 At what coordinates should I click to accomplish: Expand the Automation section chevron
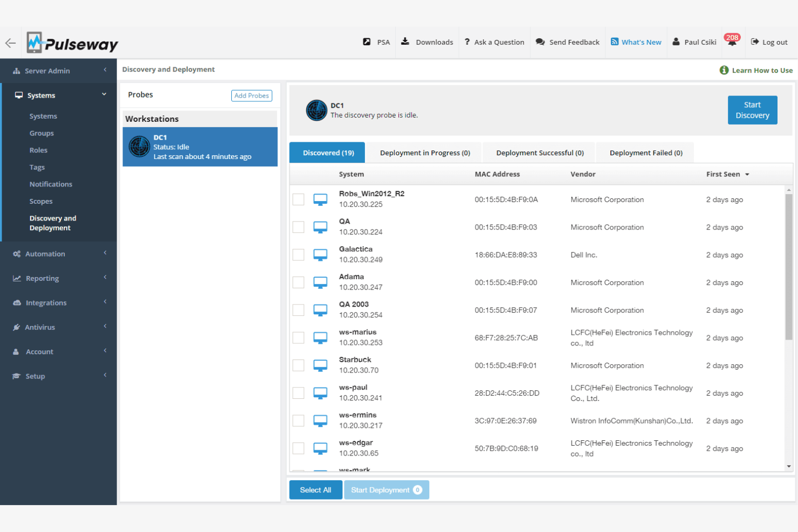tap(105, 253)
